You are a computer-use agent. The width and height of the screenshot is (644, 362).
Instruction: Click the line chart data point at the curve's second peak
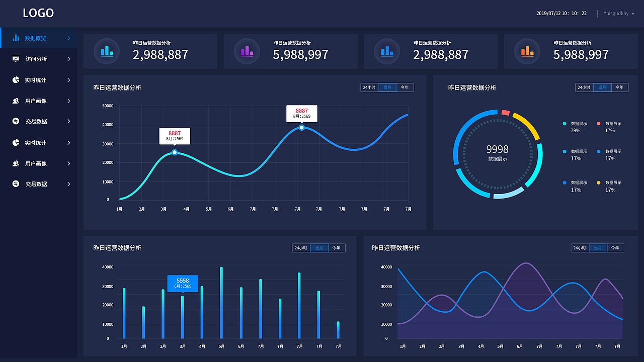(x=301, y=128)
